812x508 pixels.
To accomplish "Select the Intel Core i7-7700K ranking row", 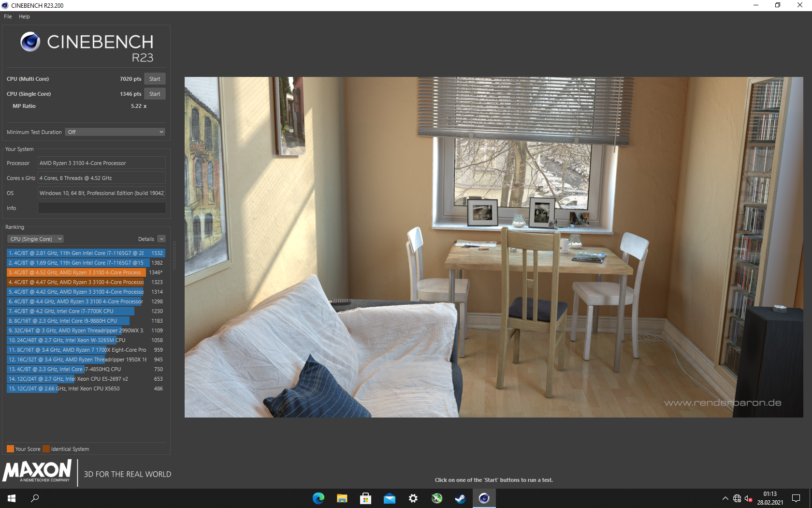I will click(x=86, y=311).
